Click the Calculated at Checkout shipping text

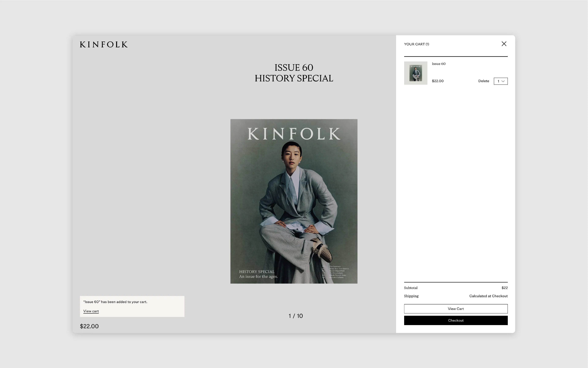[488, 296]
